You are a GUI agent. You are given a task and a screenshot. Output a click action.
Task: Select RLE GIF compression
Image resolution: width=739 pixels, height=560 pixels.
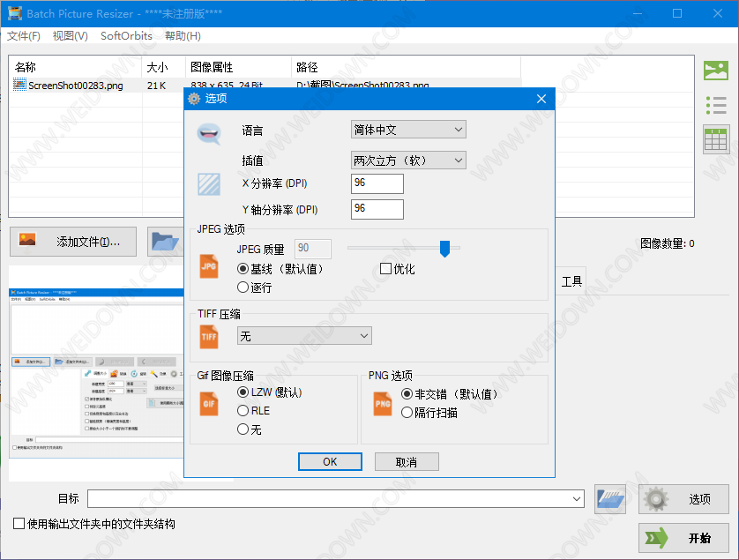tap(243, 411)
